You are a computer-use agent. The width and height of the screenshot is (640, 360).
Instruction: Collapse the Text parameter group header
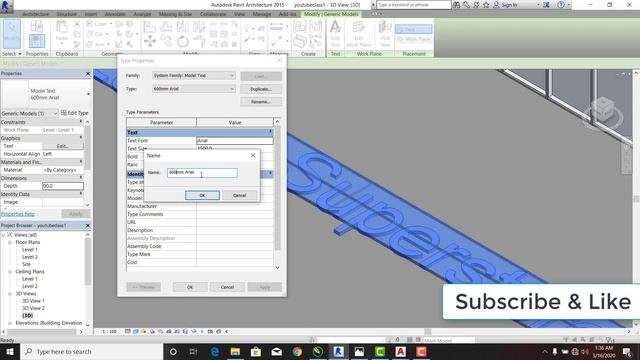click(x=270, y=132)
